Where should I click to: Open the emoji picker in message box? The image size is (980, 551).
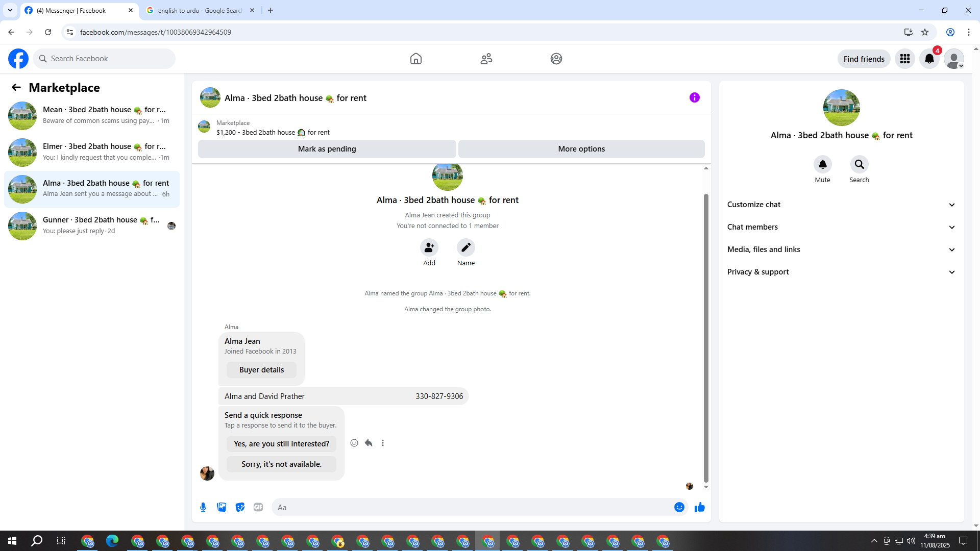tap(679, 507)
